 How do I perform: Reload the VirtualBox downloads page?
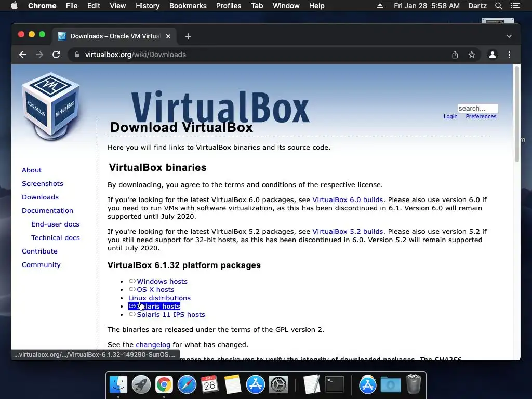pos(56,55)
